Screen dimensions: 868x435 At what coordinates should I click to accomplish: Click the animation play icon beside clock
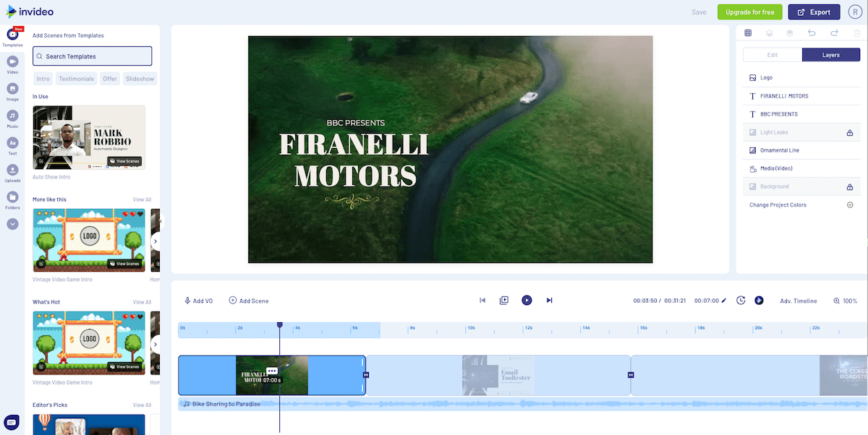click(x=759, y=301)
